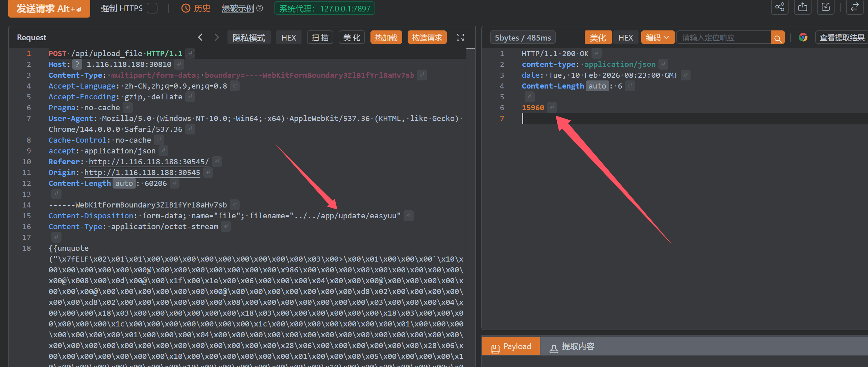The width and height of the screenshot is (868, 367).
Task: Click the swap arrows icon
Action: 854,7
